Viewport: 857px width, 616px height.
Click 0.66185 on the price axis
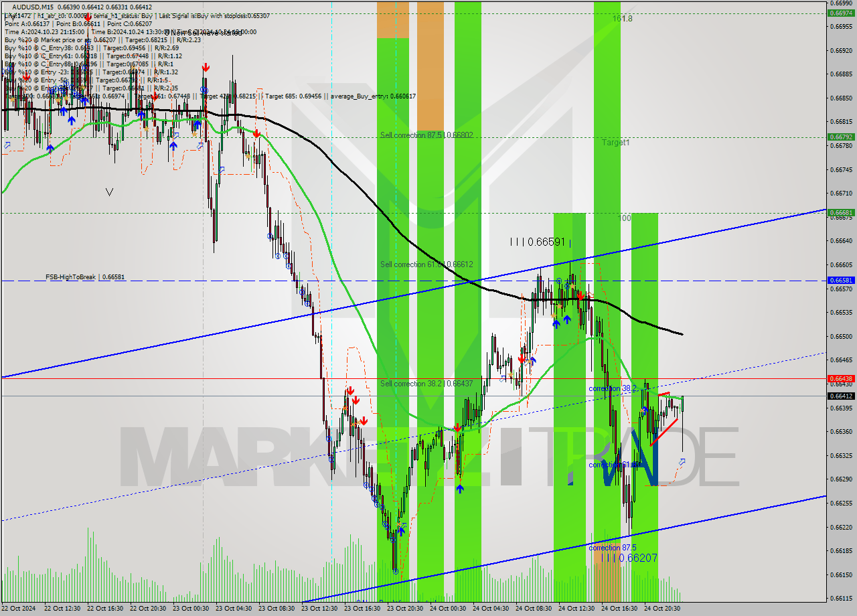[840, 550]
